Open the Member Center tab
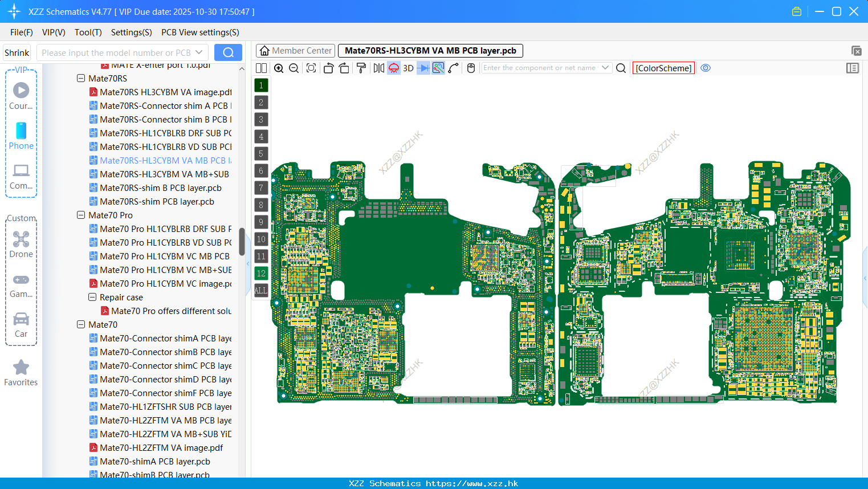Viewport: 868px width, 489px height. tap(295, 51)
